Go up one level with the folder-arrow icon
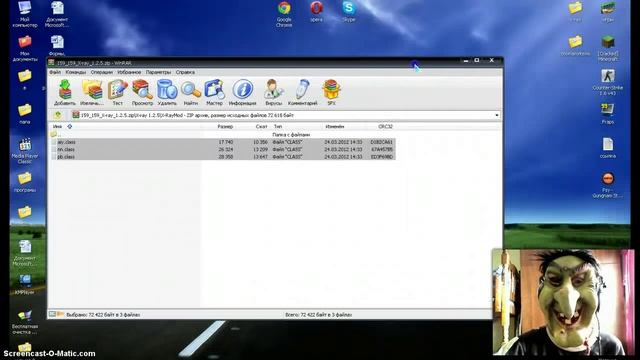 58,115
